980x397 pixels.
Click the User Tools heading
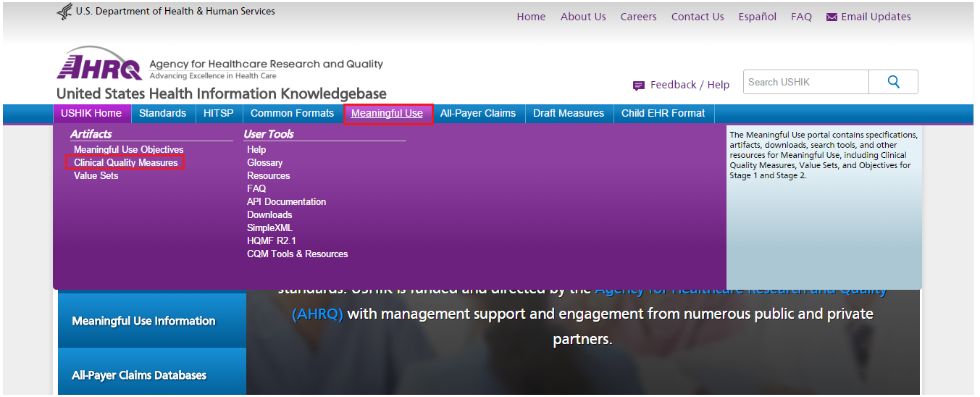tap(269, 134)
